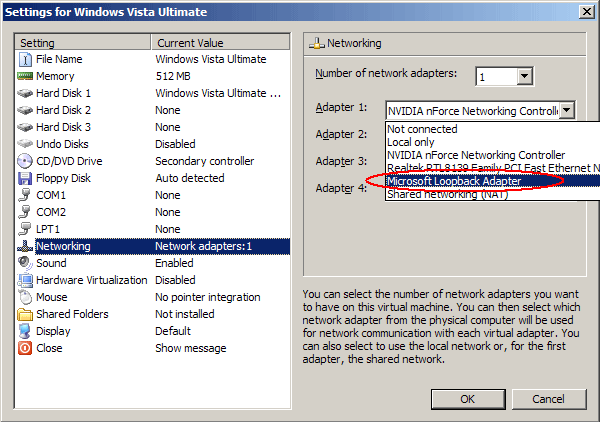Click the OK button
The image size is (600, 422).
click(x=468, y=399)
